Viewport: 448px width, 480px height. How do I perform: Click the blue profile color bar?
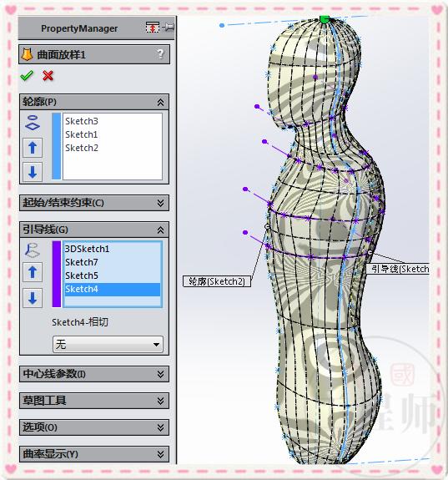point(56,146)
